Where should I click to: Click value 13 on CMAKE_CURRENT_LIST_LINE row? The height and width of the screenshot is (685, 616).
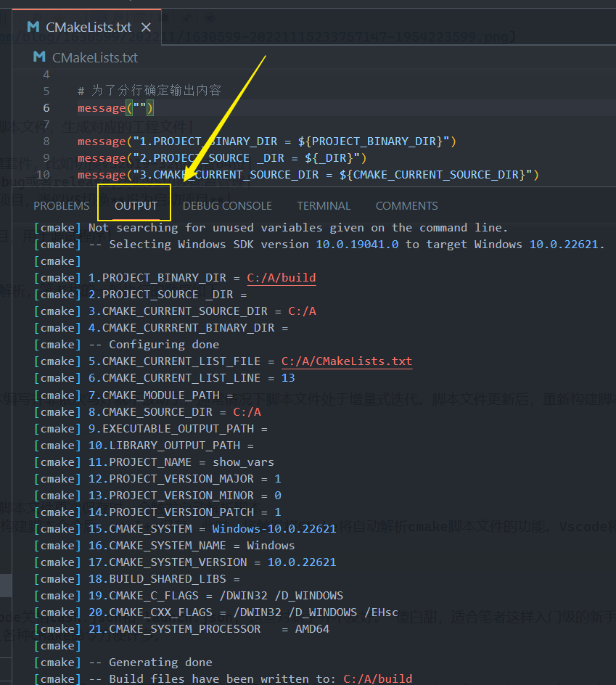pos(288,378)
